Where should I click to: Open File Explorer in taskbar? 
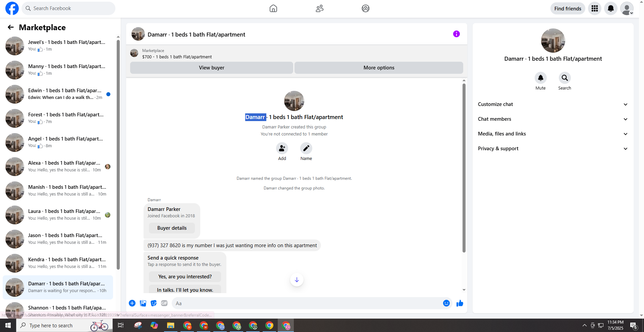click(x=171, y=325)
